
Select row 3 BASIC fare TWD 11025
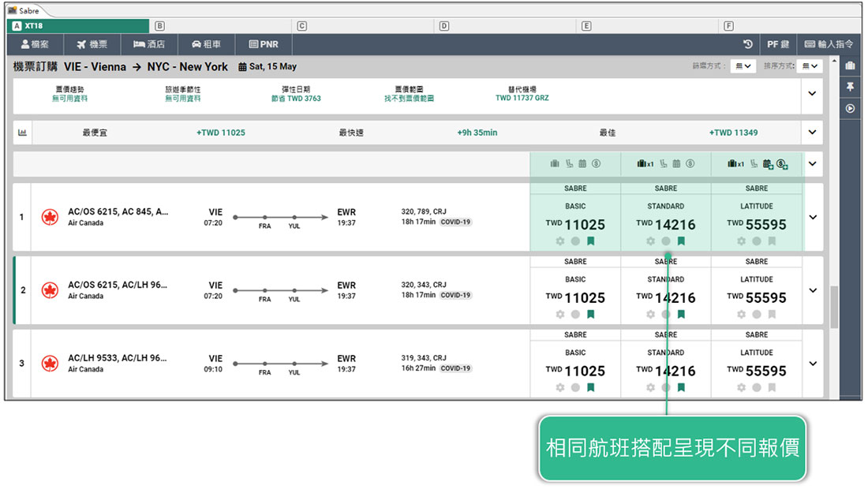click(x=575, y=371)
